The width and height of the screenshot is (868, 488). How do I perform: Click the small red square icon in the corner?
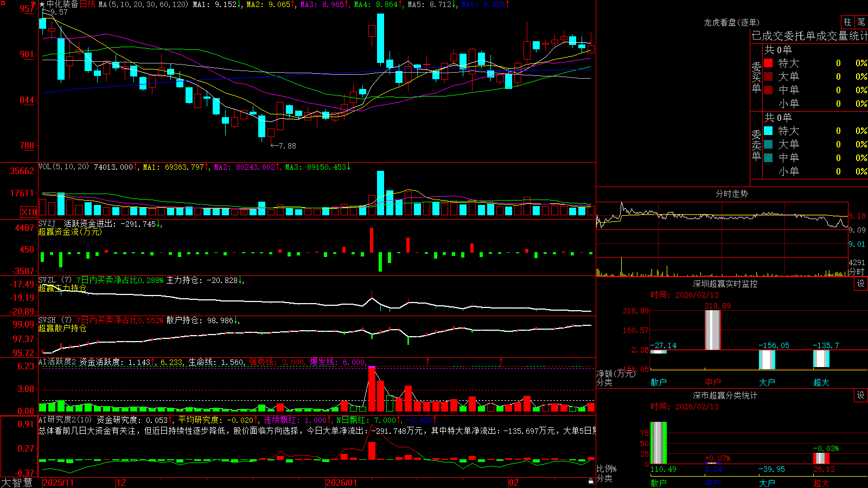pyautogui.click(x=3, y=3)
